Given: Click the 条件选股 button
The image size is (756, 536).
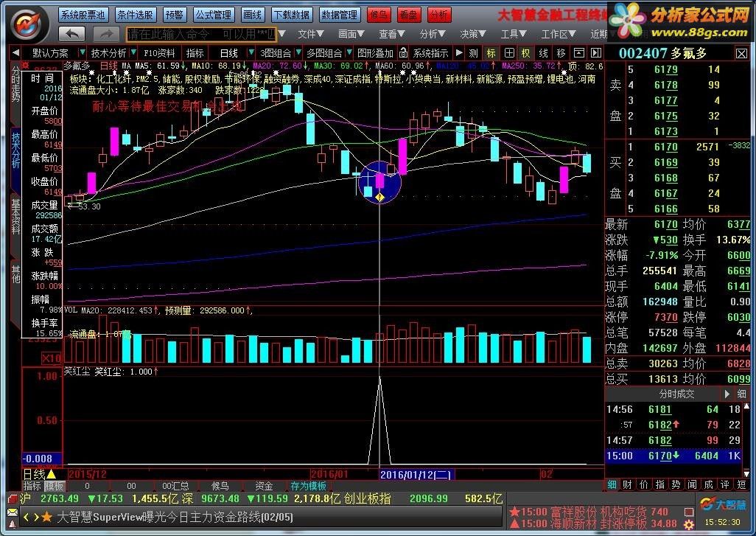Looking at the screenshot, I should (x=135, y=15).
